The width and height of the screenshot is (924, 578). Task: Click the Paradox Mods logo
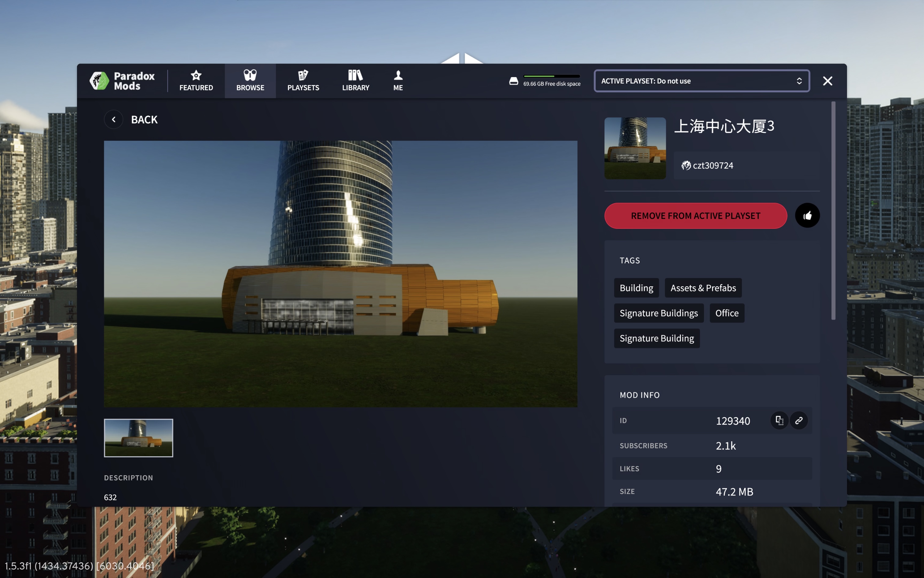pos(122,81)
